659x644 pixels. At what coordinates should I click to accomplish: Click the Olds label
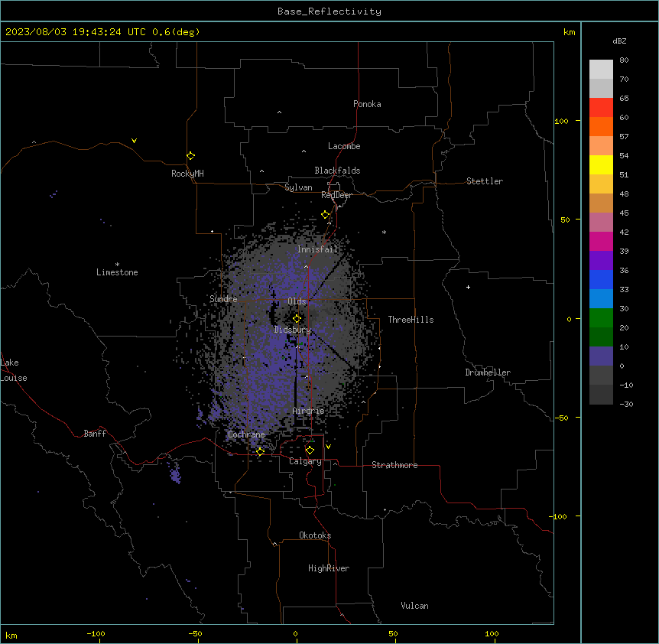pyautogui.click(x=297, y=301)
